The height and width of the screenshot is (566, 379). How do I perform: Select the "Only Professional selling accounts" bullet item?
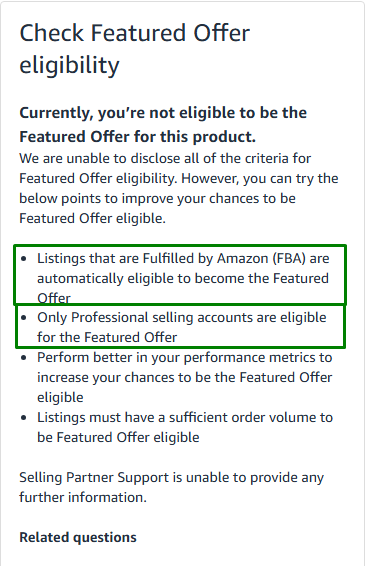[180, 327]
